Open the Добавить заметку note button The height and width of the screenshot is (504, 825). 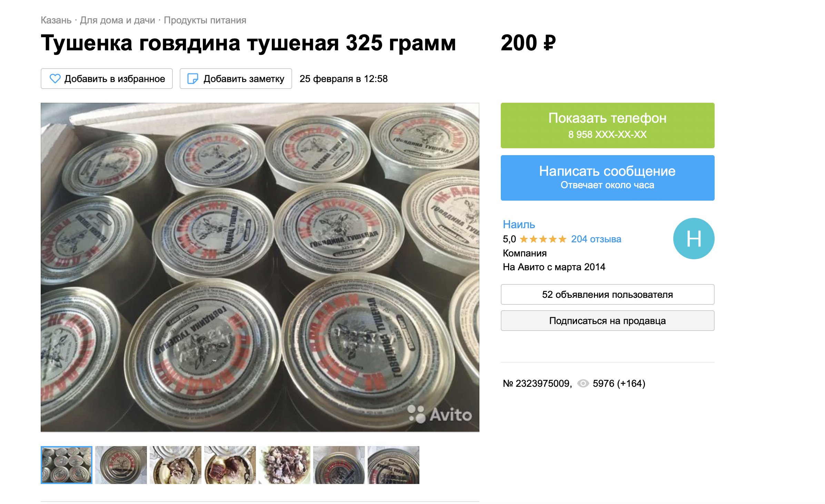(x=236, y=79)
